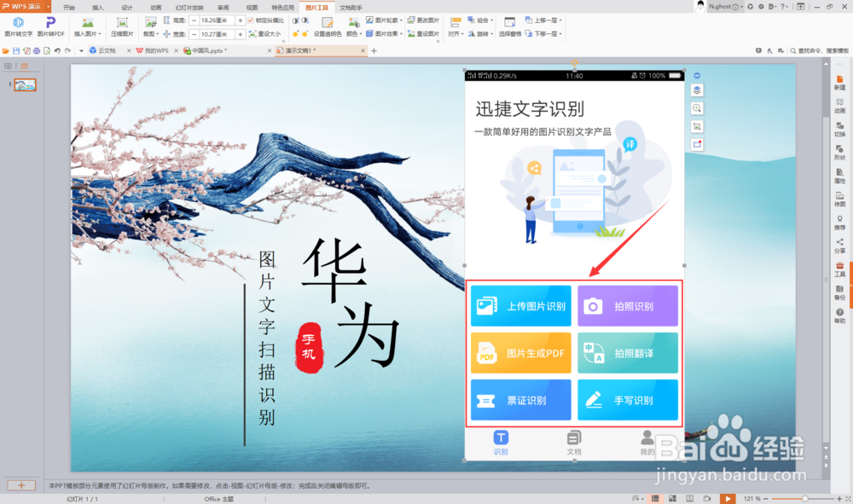Toggle the 锁定纵横比 checkbox

point(251,20)
